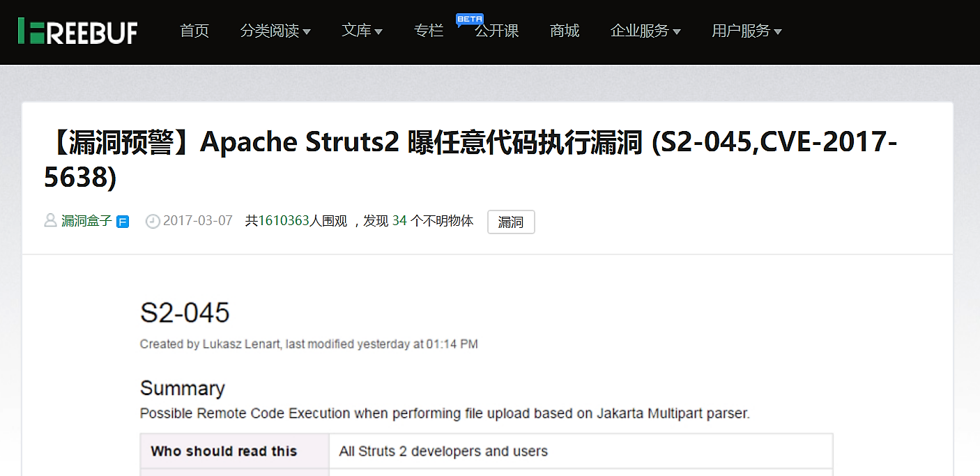The image size is (980, 476).
Task: Click the 漏洞 tag button
Action: (511, 222)
